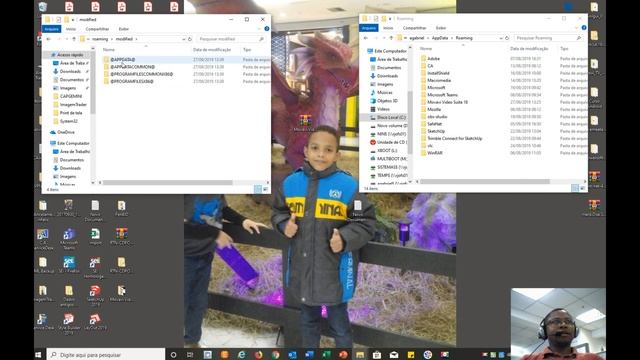Open recent locations dropdown in modified window

point(67,39)
